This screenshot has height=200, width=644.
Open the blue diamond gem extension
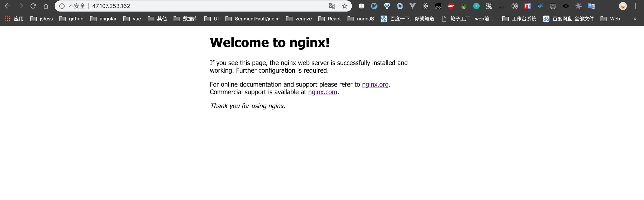click(387, 6)
